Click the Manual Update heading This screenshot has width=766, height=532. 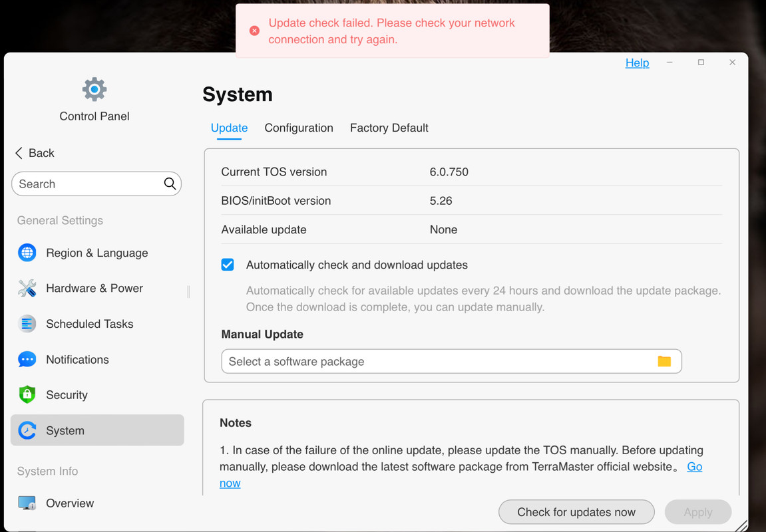(262, 334)
